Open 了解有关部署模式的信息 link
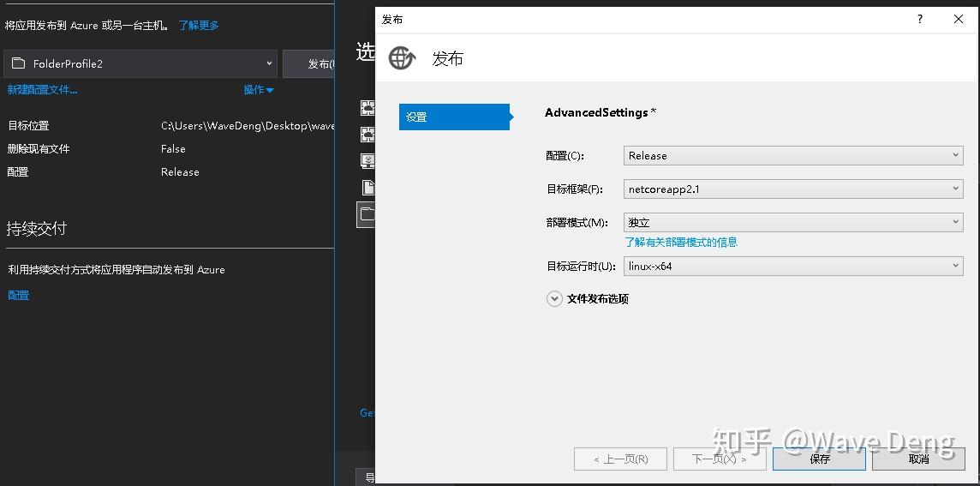Screen dimensions: 980x486 click(x=681, y=242)
